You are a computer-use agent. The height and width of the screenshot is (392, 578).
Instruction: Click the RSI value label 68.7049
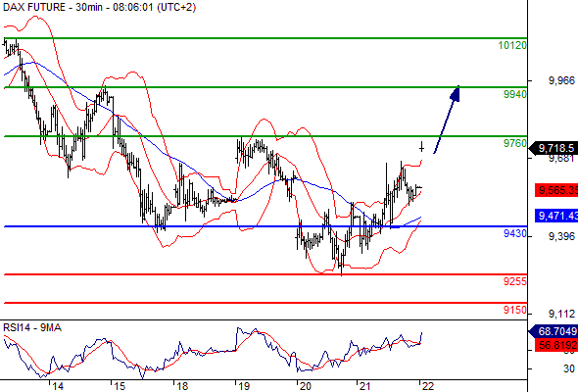click(x=554, y=331)
